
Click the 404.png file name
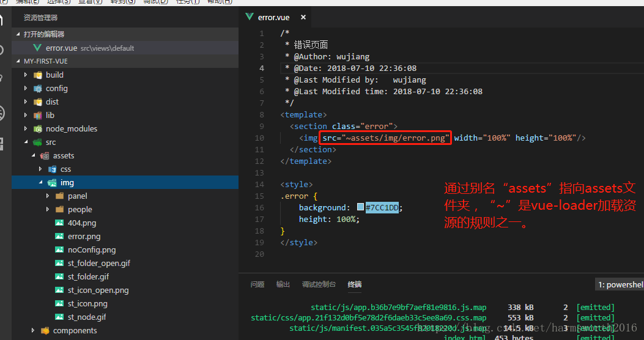[x=82, y=223]
